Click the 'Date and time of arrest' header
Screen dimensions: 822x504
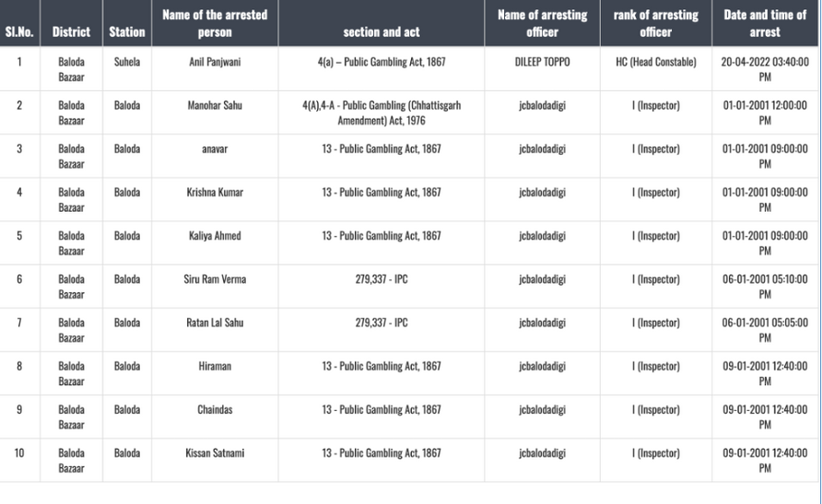coord(765,23)
